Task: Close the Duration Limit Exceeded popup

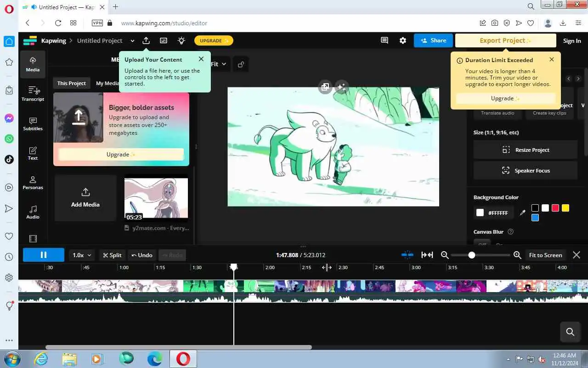Action: point(552,59)
